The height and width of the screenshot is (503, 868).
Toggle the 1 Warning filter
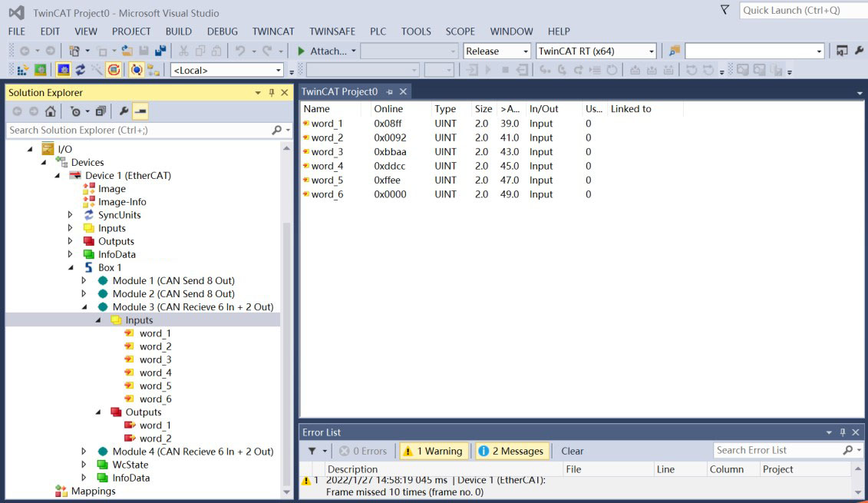tap(434, 451)
